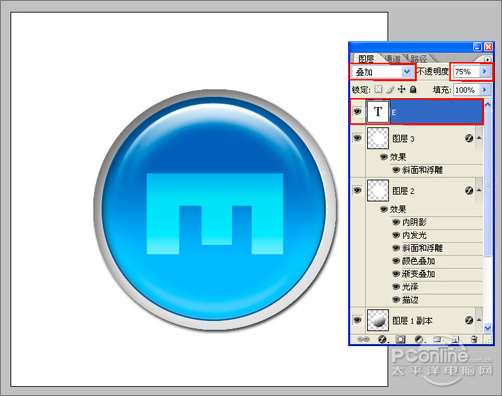Toggle lock all padlock icon
Screen dimensions: 502x396
[x=413, y=89]
